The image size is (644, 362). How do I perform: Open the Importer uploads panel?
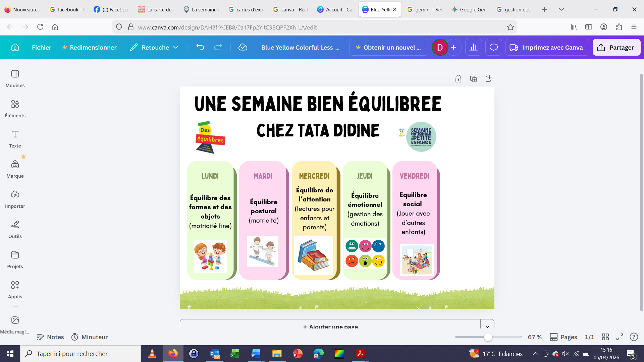click(15, 199)
